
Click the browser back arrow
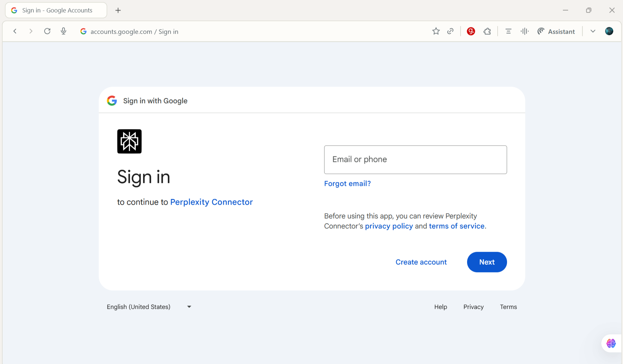click(x=15, y=31)
